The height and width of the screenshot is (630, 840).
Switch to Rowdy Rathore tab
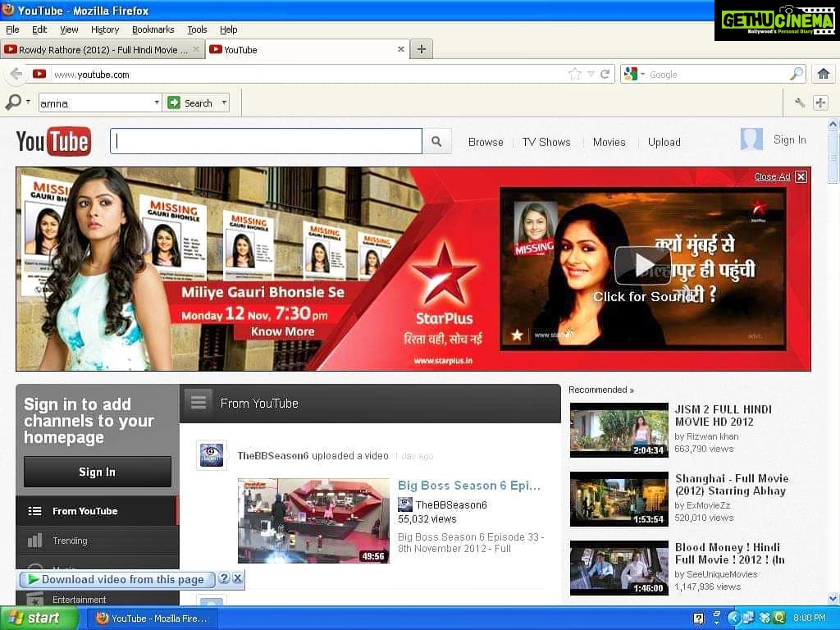pos(103,49)
